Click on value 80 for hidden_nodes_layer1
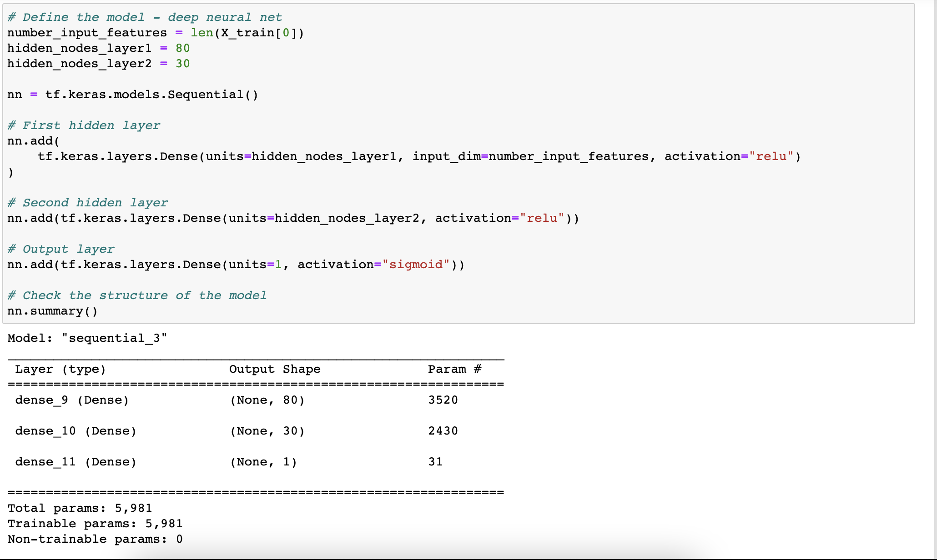This screenshot has width=937, height=560. click(182, 48)
